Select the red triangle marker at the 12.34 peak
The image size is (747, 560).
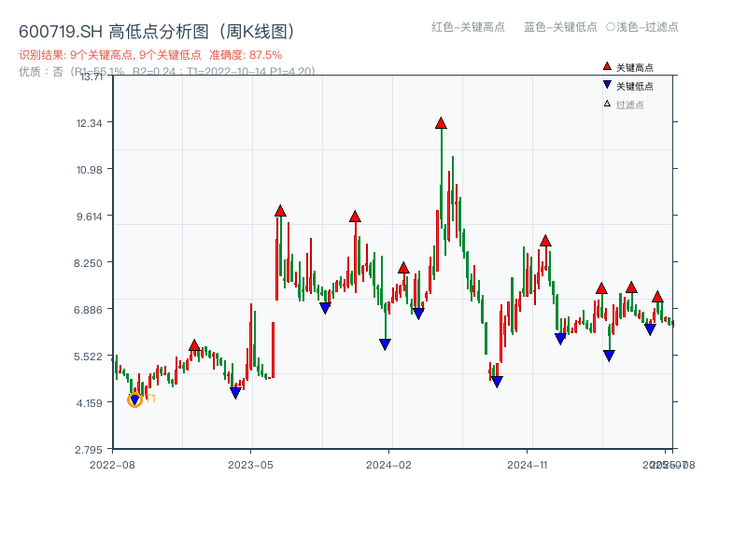[440, 121]
